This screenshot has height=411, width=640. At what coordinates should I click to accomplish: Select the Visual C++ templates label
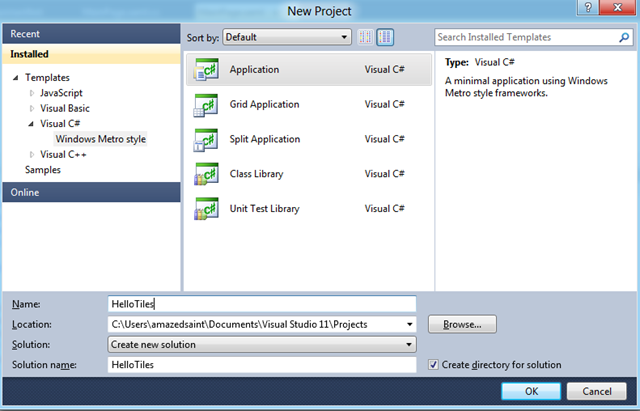pyautogui.click(x=63, y=155)
